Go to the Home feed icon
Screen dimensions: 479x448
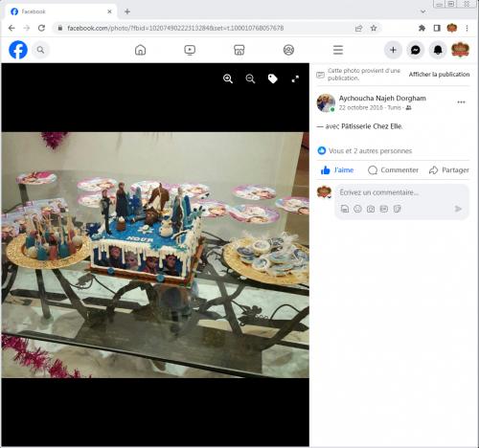coord(140,50)
